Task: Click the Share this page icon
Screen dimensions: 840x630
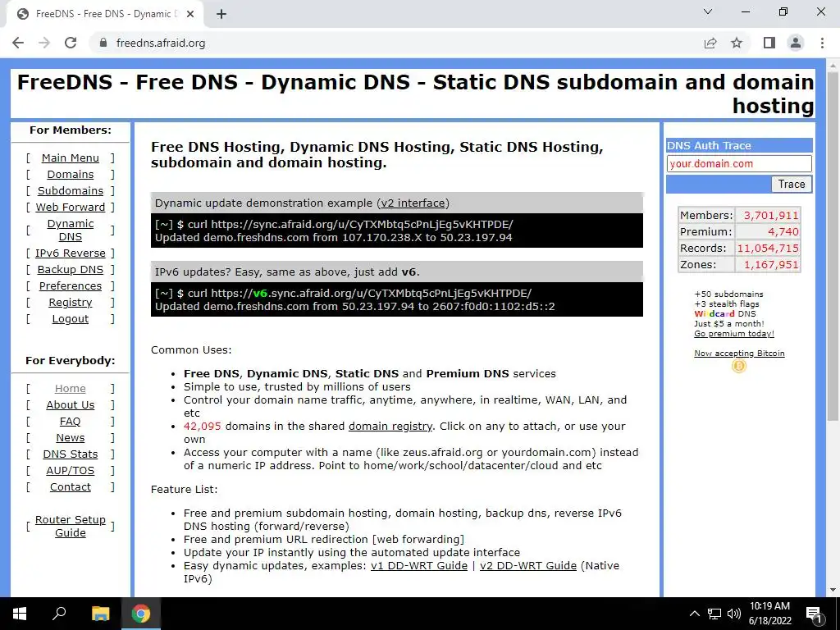Action: 710,43
